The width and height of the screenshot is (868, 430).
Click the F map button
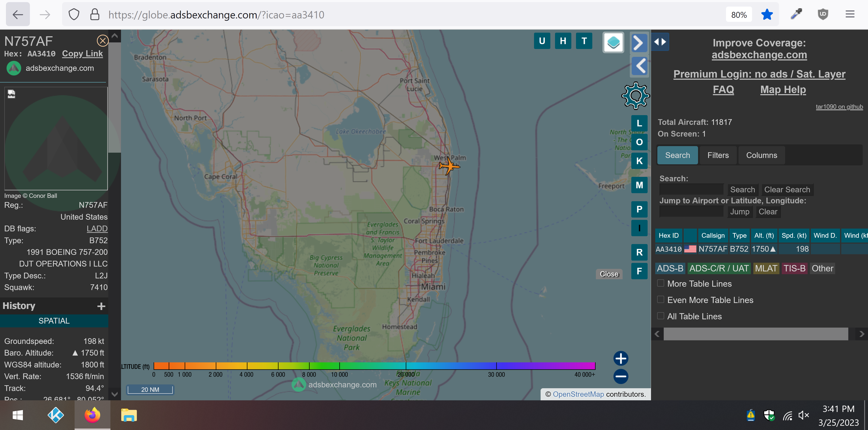tap(639, 271)
